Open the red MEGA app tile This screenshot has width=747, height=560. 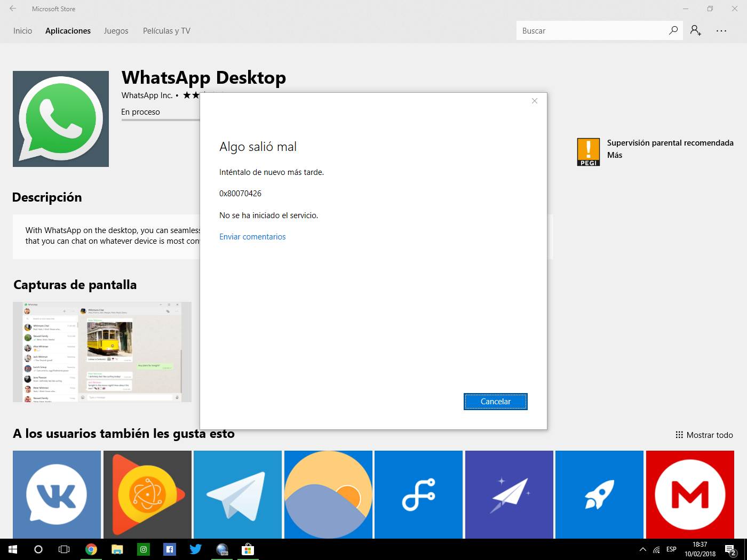(690, 495)
